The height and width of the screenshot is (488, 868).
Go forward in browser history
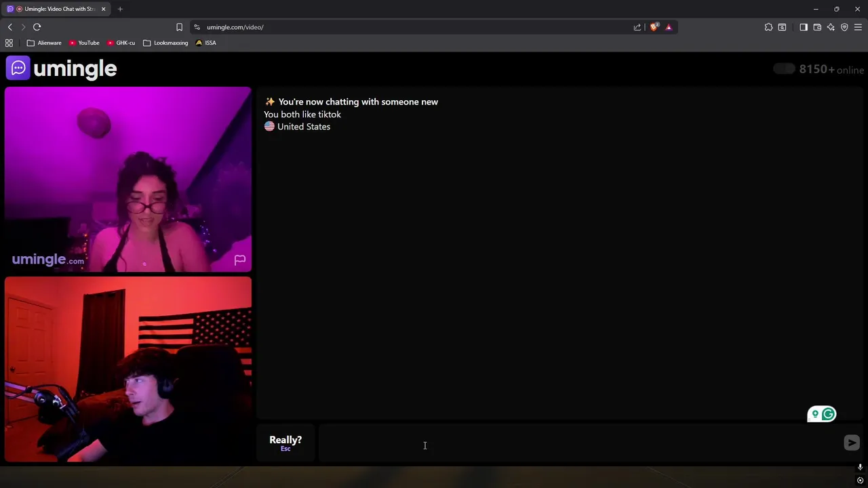click(x=23, y=27)
